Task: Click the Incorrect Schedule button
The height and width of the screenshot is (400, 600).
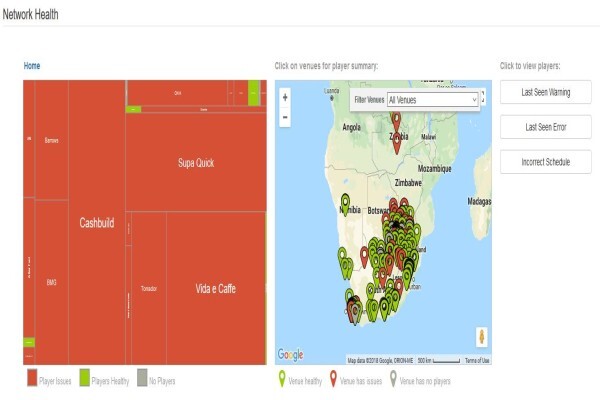Action: (546, 162)
